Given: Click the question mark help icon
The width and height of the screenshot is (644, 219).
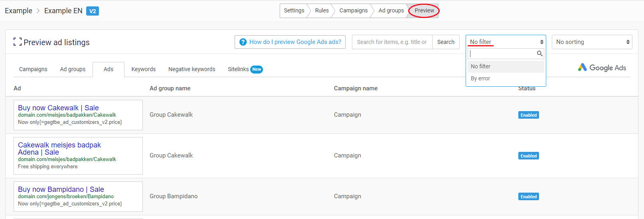Looking at the screenshot, I should [x=243, y=42].
